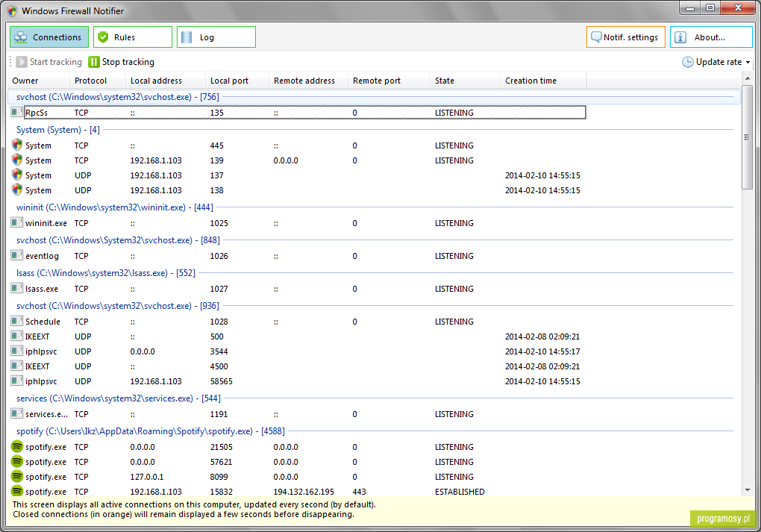Click the eventlog row icon

(17, 255)
